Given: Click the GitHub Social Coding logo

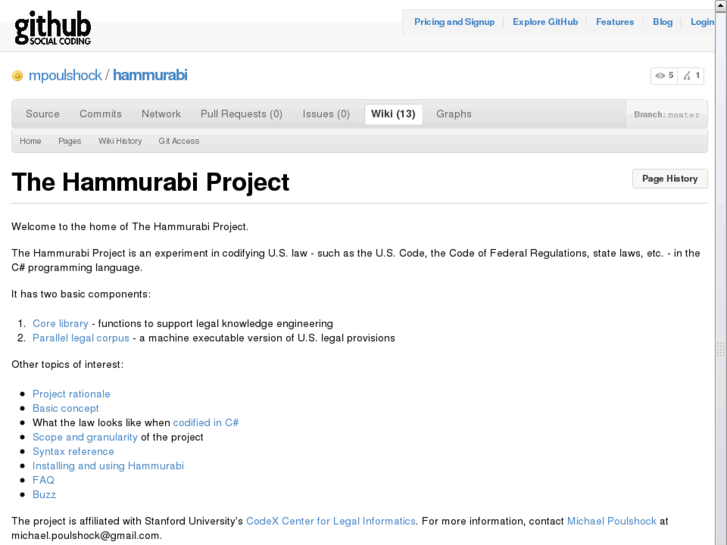Looking at the screenshot, I should (x=52, y=27).
